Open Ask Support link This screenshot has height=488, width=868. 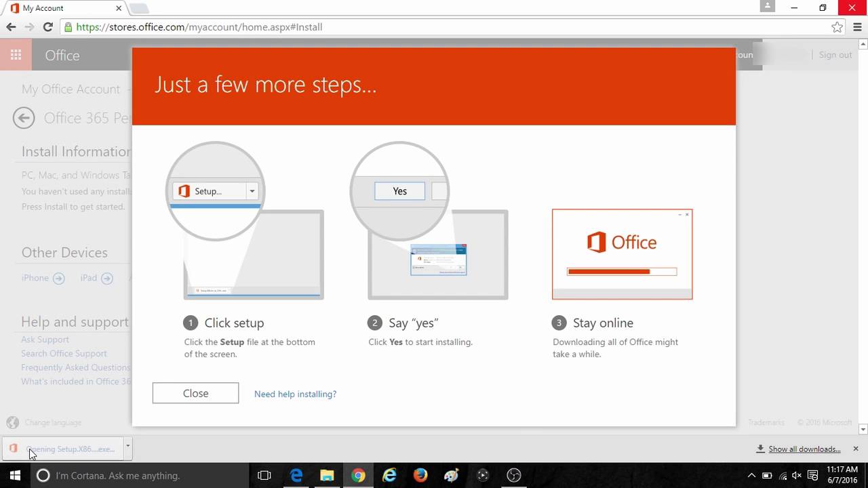click(45, 340)
